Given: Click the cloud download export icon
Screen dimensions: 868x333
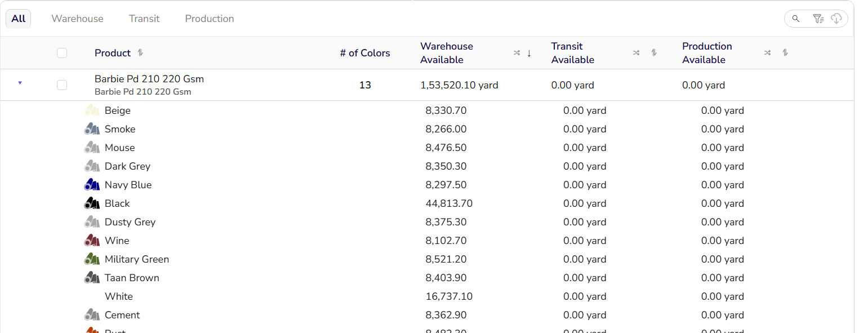Looking at the screenshot, I should 836,19.
